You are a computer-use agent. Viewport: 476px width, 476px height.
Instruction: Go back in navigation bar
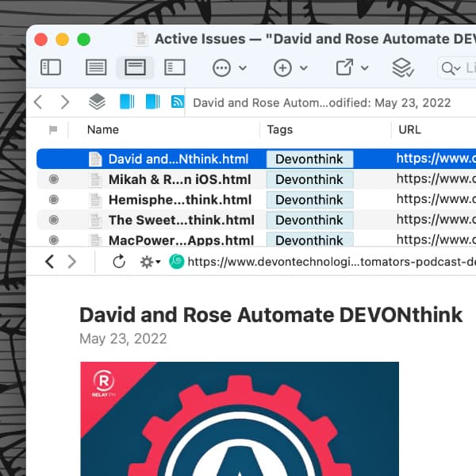38,102
